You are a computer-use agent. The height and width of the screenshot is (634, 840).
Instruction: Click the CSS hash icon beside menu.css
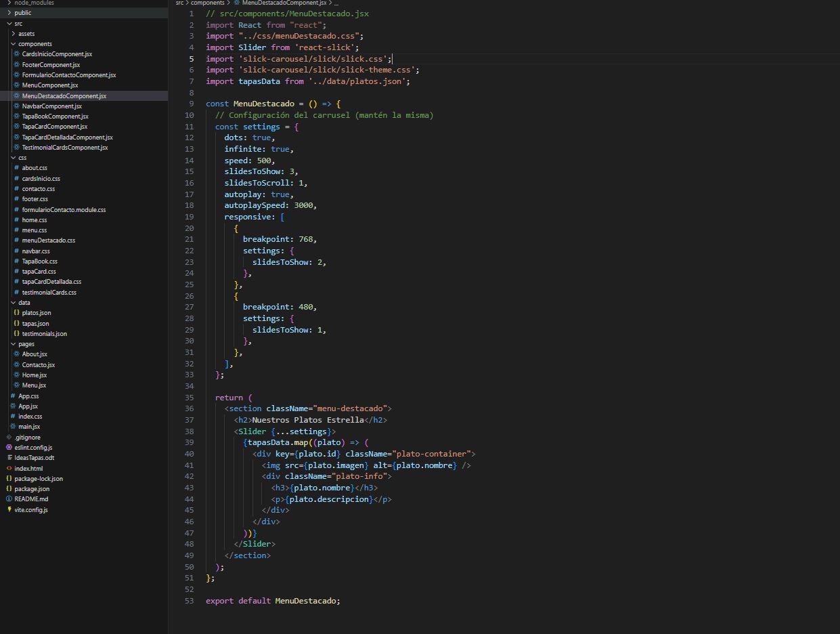pos(16,230)
